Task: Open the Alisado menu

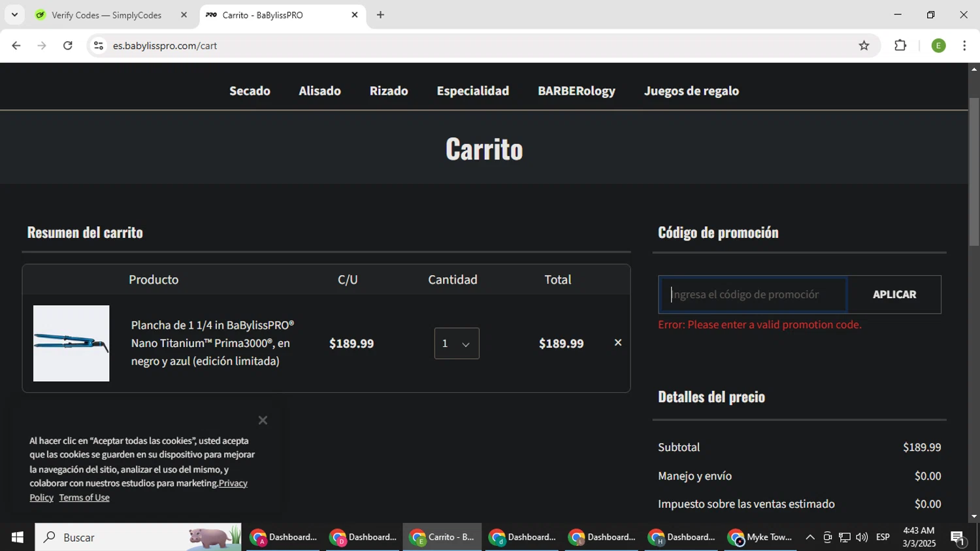Action: click(x=319, y=91)
